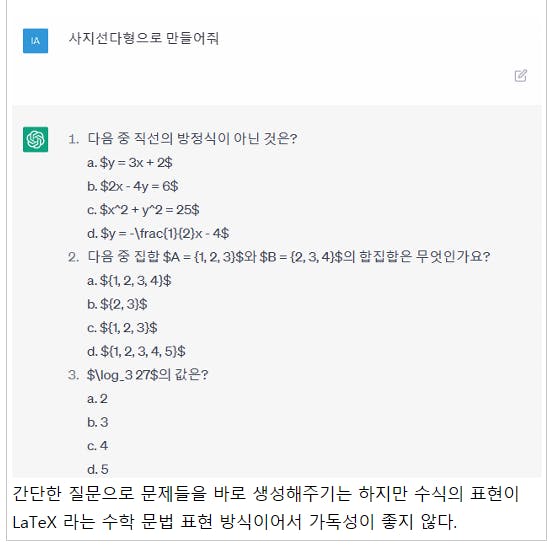Select answer d. ${1, 2, 3, 4, 5}$
Screen dimensions: 553x553
[x=136, y=351]
